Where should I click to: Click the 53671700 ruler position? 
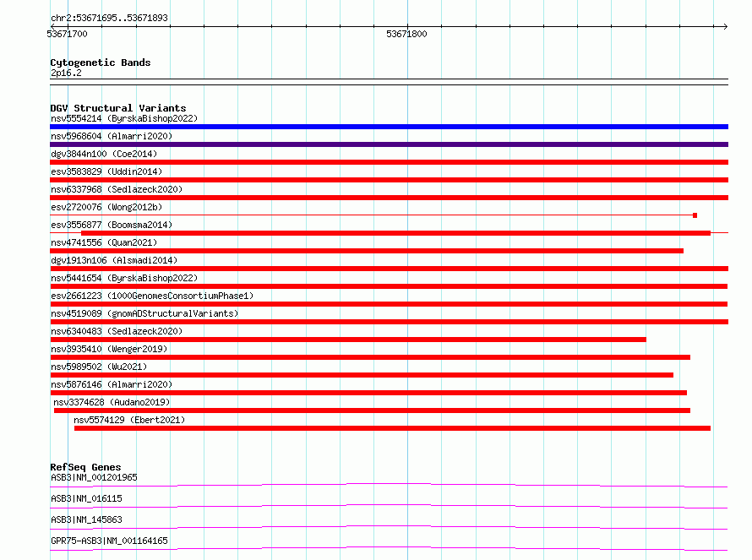coord(67,34)
